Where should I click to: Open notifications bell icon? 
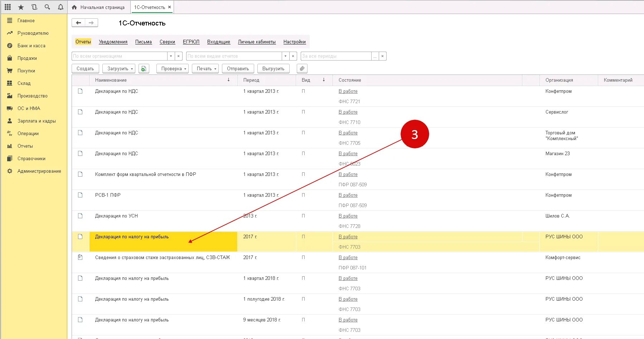click(x=60, y=7)
